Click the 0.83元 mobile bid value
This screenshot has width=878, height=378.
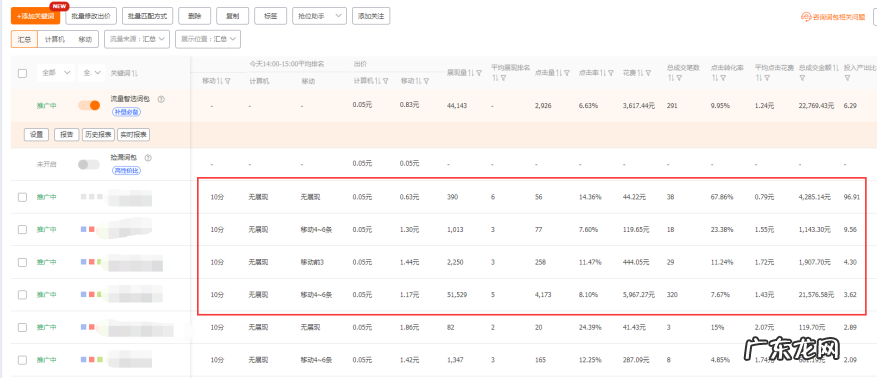pyautogui.click(x=410, y=105)
